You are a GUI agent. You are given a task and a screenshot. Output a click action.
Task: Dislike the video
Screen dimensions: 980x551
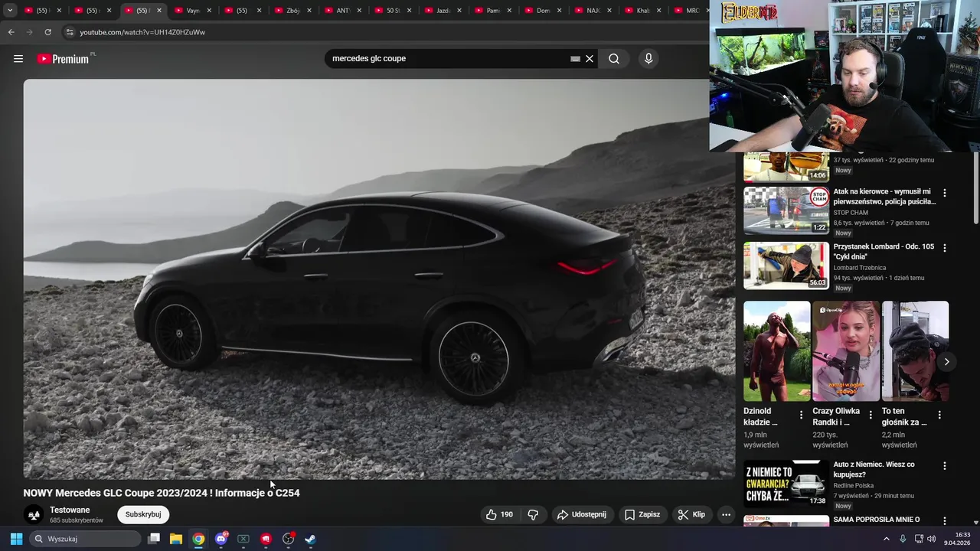tap(534, 514)
